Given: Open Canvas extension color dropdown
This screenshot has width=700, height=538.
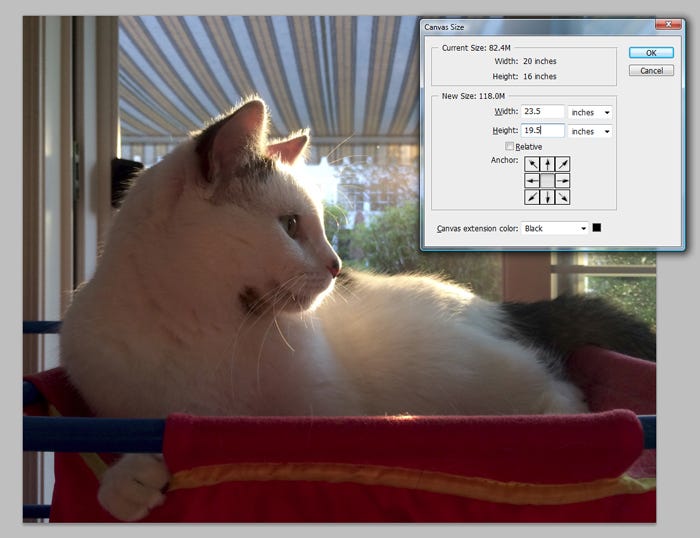Looking at the screenshot, I should tap(554, 228).
